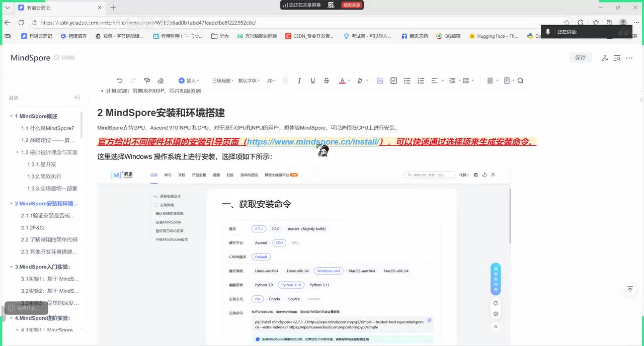Click the page layout icon

coord(507,80)
